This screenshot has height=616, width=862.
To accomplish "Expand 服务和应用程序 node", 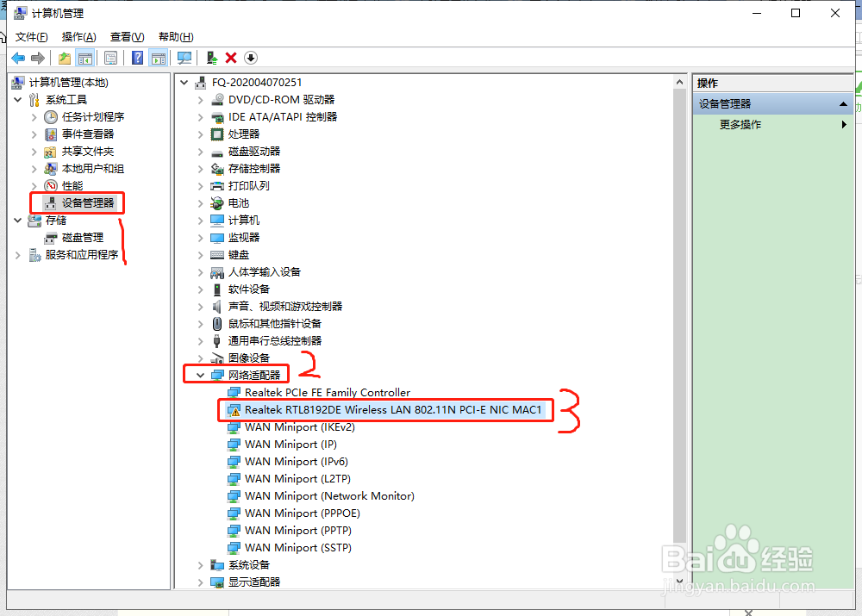I will tap(17, 255).
